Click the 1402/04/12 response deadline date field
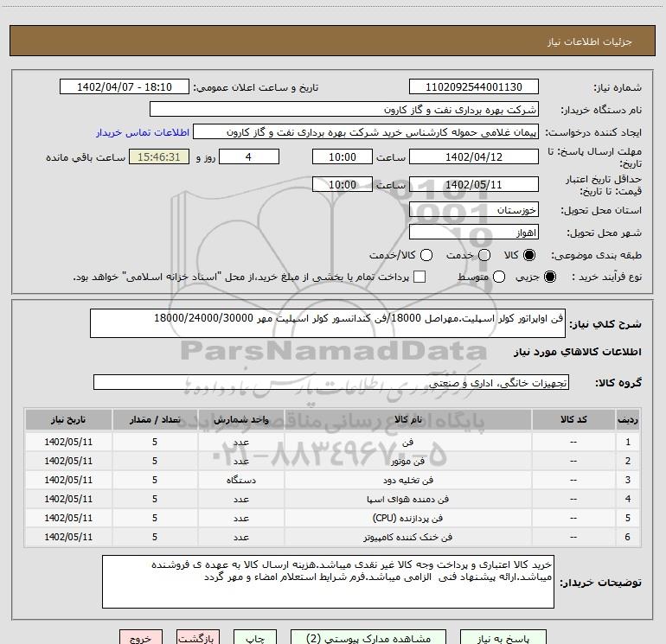Viewport: 666px width, 644px height. click(474, 156)
